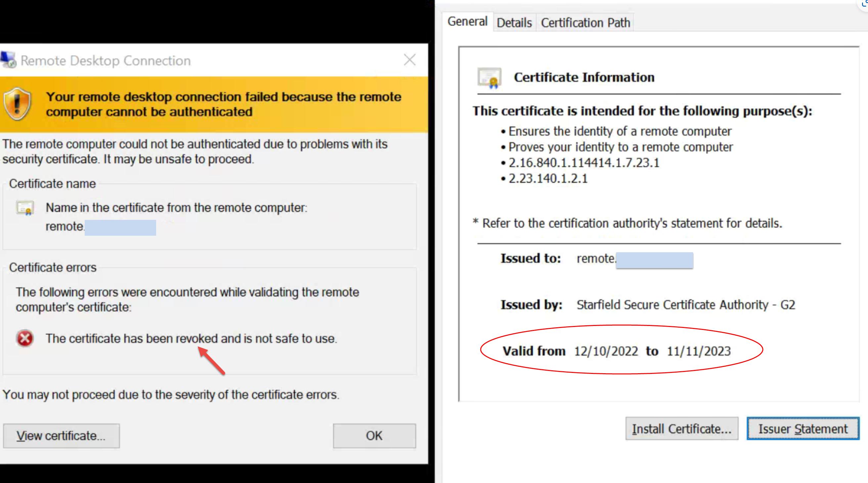Click the red X certificate error icon

[25, 338]
